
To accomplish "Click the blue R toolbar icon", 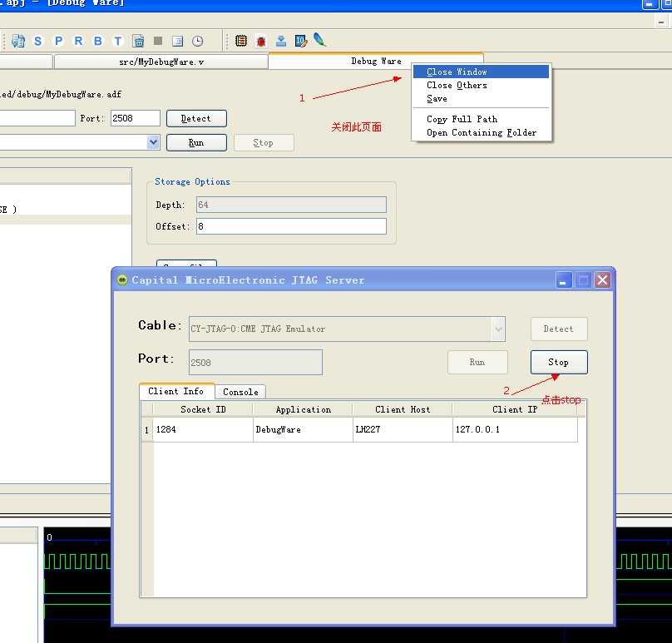I will click(78, 41).
